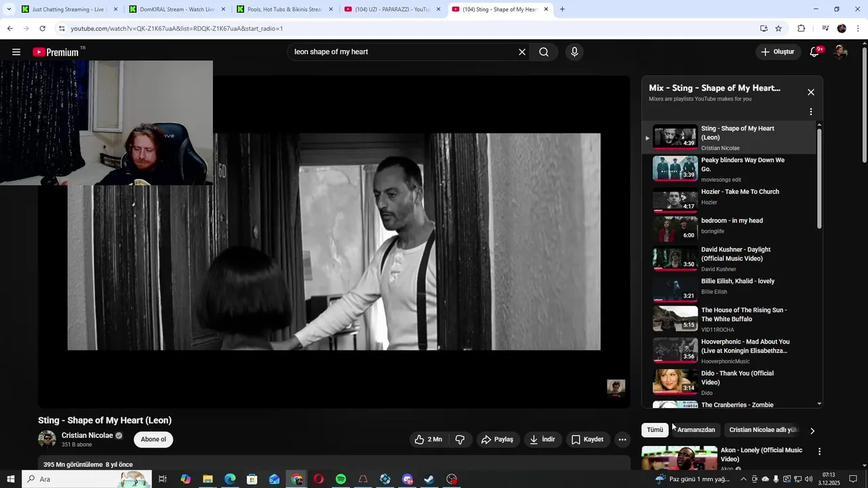Download the video with İndir
This screenshot has height=488, width=868.
[x=542, y=439]
